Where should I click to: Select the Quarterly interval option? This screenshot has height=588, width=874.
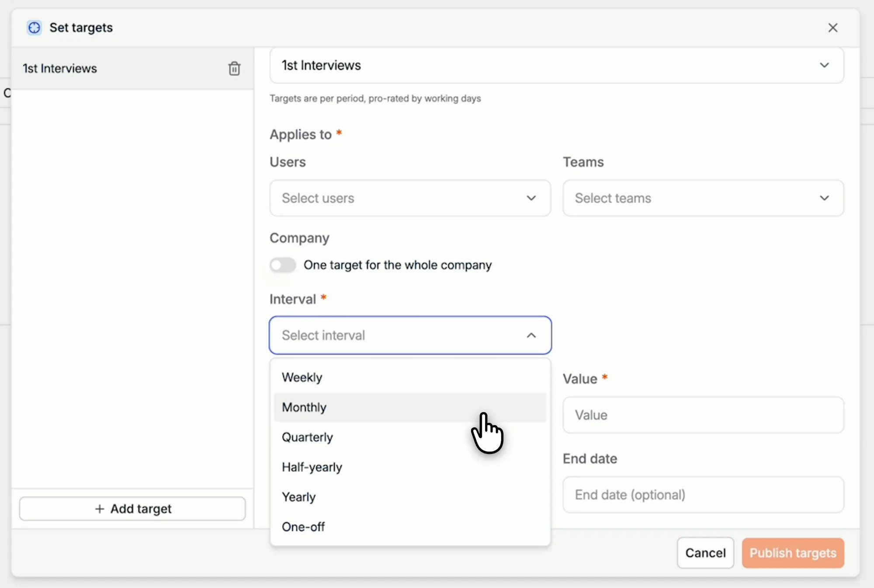coord(410,437)
